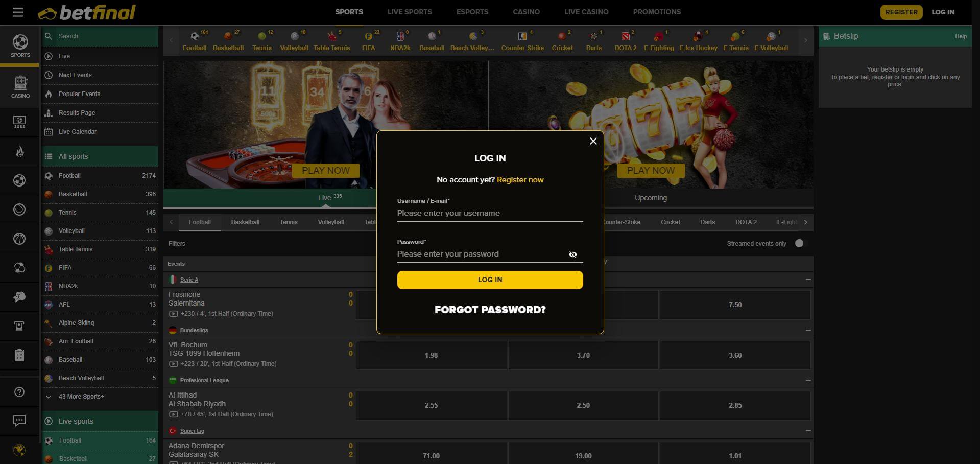Click the username input field
This screenshot has width=980, height=464.
pos(489,213)
